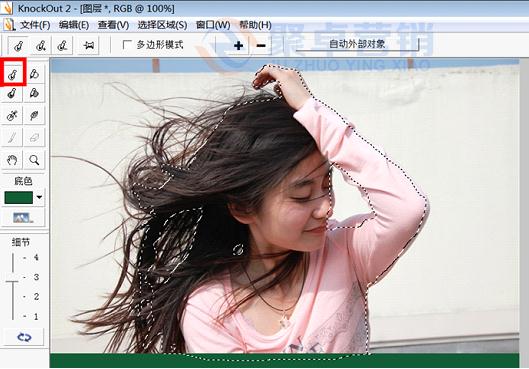Viewport: 529px width, 369px height.
Task: Click the green 底色 color swatch
Action: [19, 198]
